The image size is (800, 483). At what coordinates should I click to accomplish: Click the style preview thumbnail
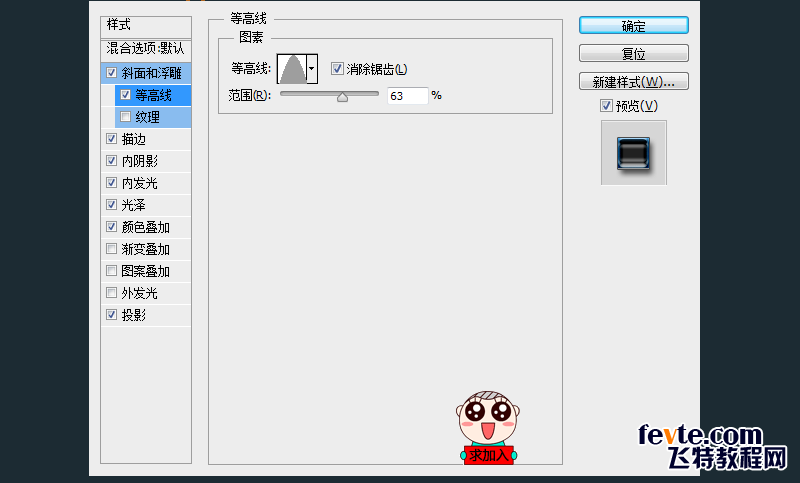pos(633,152)
